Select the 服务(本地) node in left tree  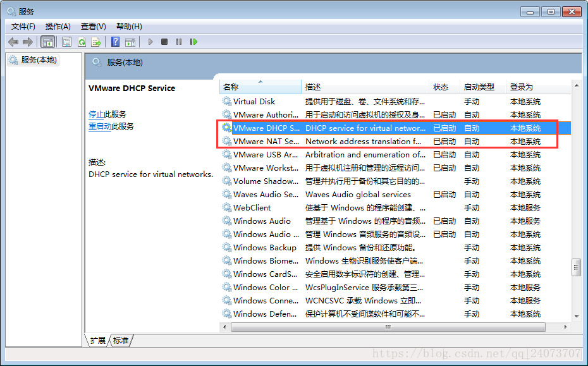[x=33, y=60]
